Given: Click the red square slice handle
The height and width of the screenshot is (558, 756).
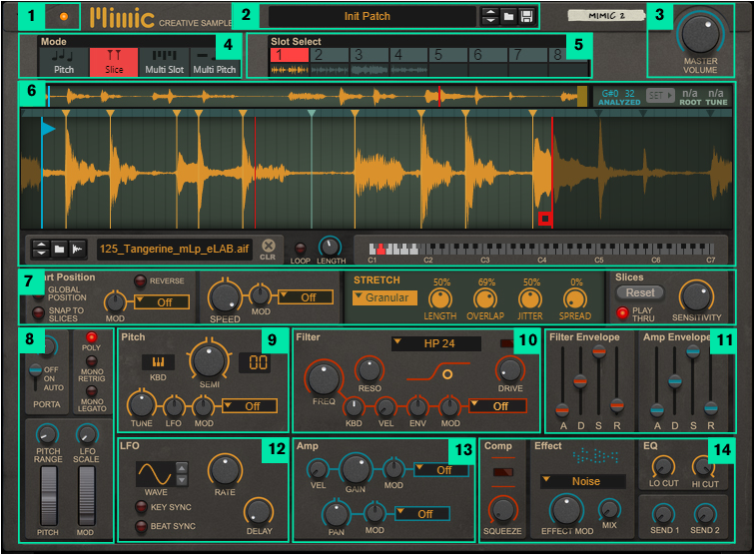Looking at the screenshot, I should click(x=545, y=219).
